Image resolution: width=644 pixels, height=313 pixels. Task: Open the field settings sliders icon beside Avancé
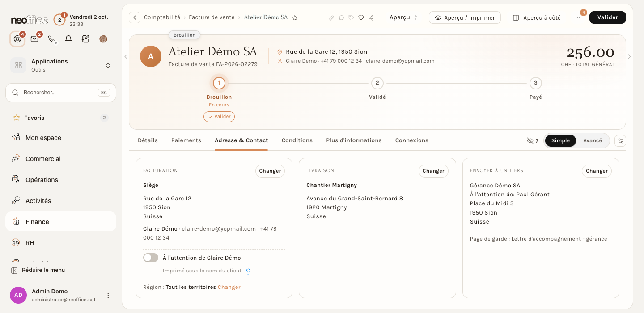(x=620, y=141)
